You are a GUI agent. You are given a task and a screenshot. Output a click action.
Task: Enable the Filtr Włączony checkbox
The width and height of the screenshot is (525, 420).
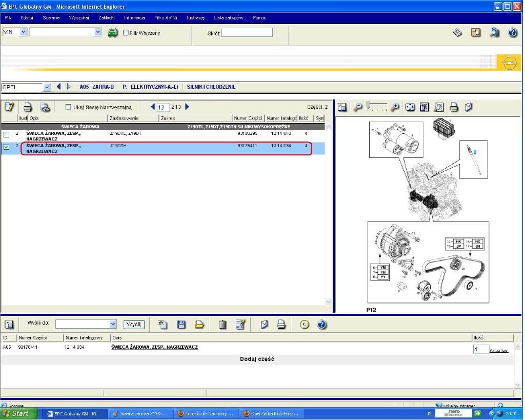click(126, 32)
